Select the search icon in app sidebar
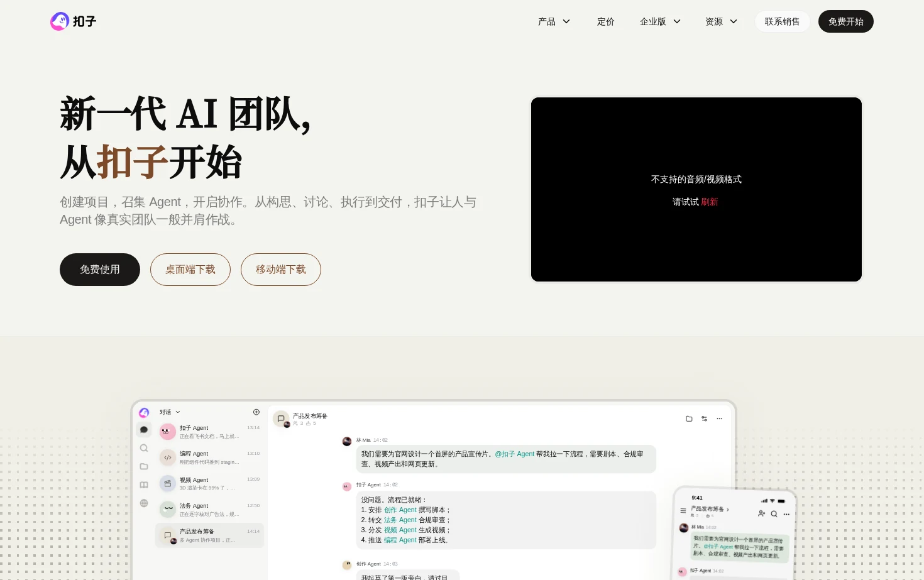The height and width of the screenshot is (580, 924). (x=144, y=448)
